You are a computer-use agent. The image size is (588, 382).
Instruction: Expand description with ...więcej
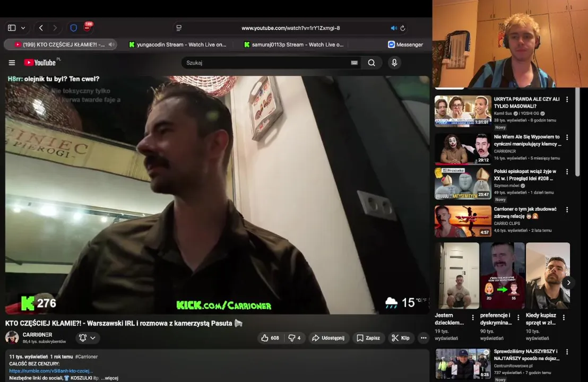(109, 378)
